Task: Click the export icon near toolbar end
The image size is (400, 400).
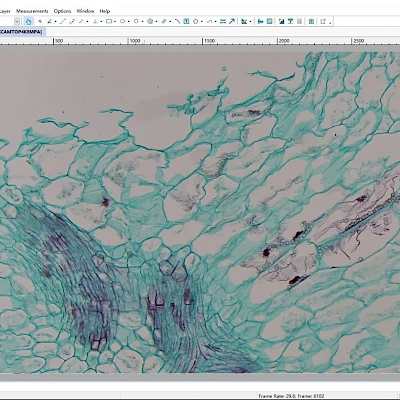Action: click(323, 21)
